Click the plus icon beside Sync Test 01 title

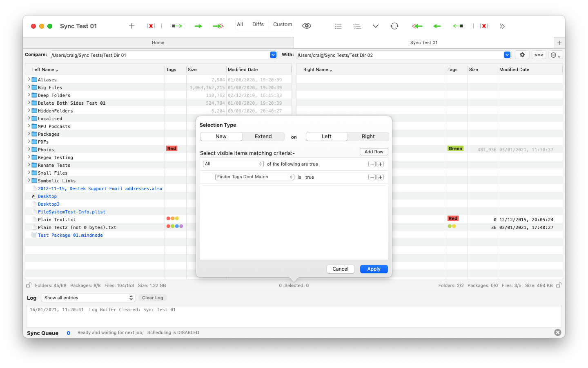coord(132,26)
